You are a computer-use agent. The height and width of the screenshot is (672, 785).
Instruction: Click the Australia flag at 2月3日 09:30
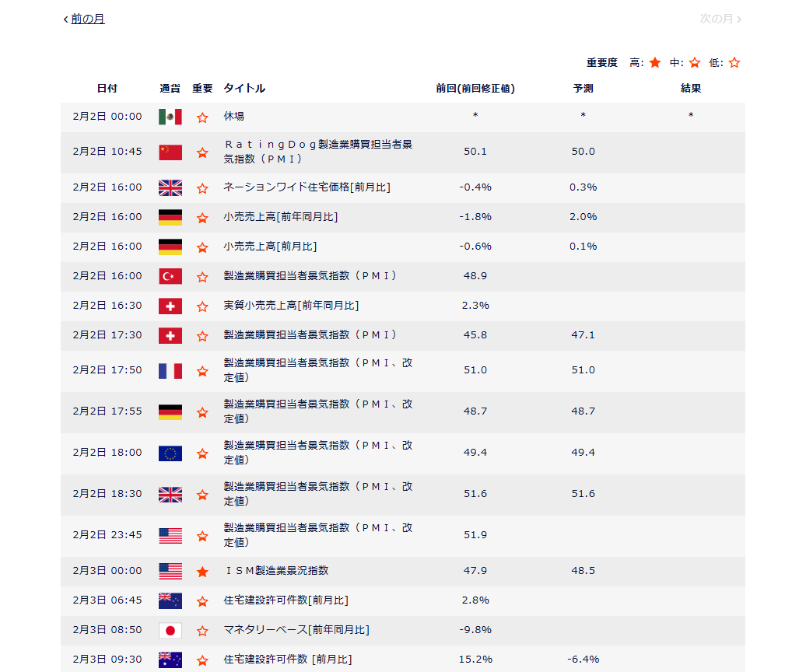[x=170, y=660]
